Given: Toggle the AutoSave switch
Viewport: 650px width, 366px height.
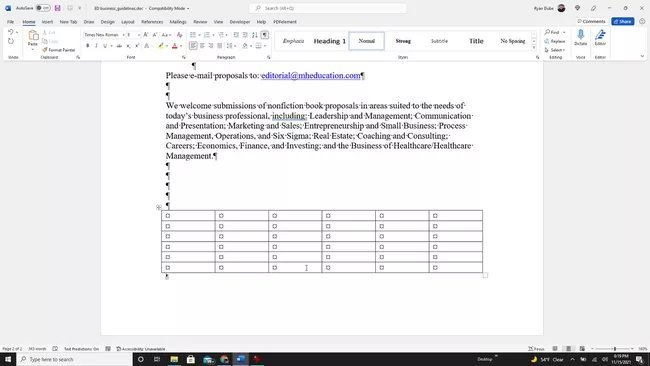Looking at the screenshot, I should (43, 8).
